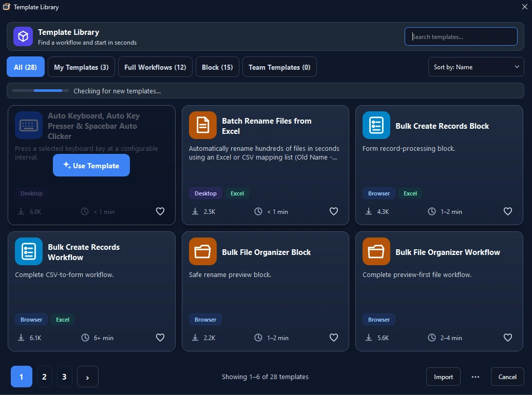The width and height of the screenshot is (532, 395).
Task: Click Browser tag on Bulk Create Records Workflow card
Action: click(x=31, y=320)
